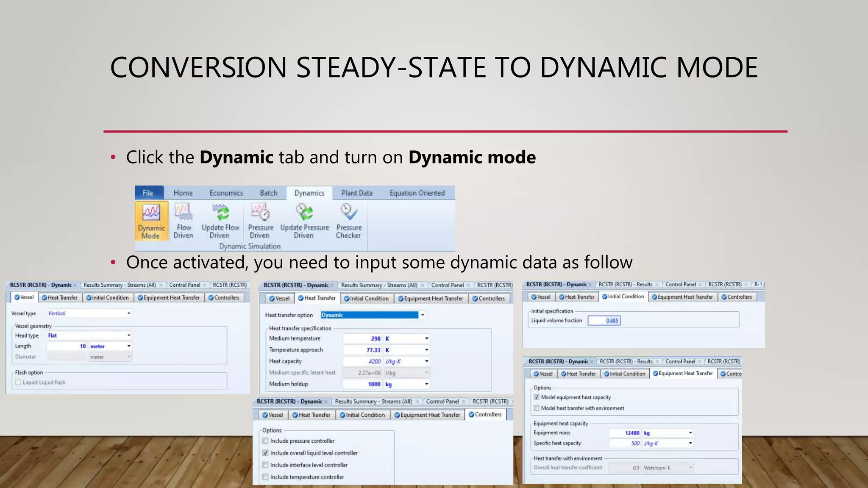Toggle Include overall liquid level controller
This screenshot has height=488, width=868.
265,453
